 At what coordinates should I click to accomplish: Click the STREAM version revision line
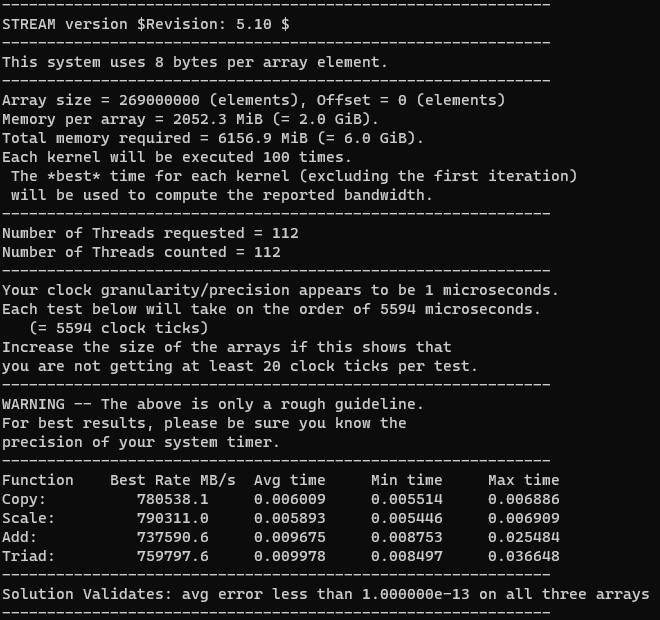(x=146, y=24)
